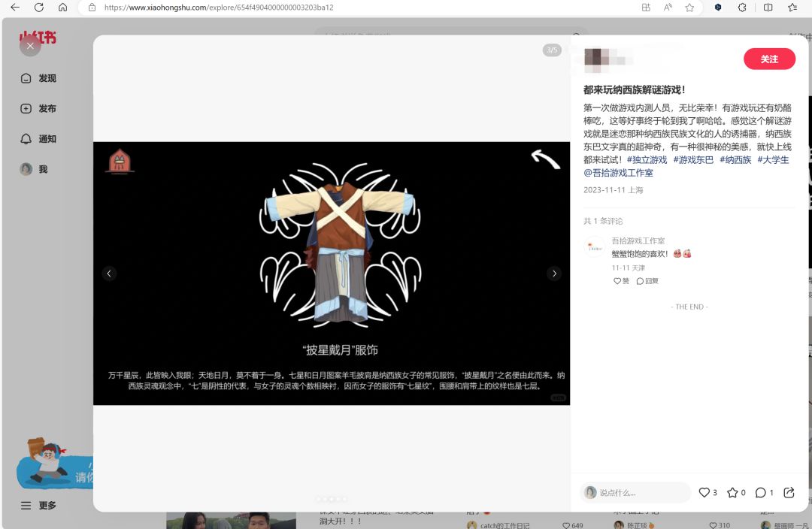
Task: Like the comment with 赞 heart
Action: (621, 281)
